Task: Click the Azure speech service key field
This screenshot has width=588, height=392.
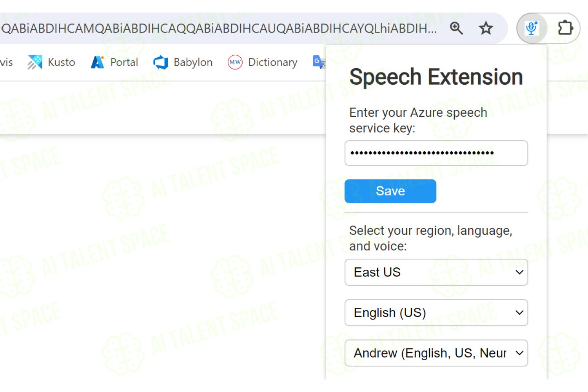Action: (436, 153)
